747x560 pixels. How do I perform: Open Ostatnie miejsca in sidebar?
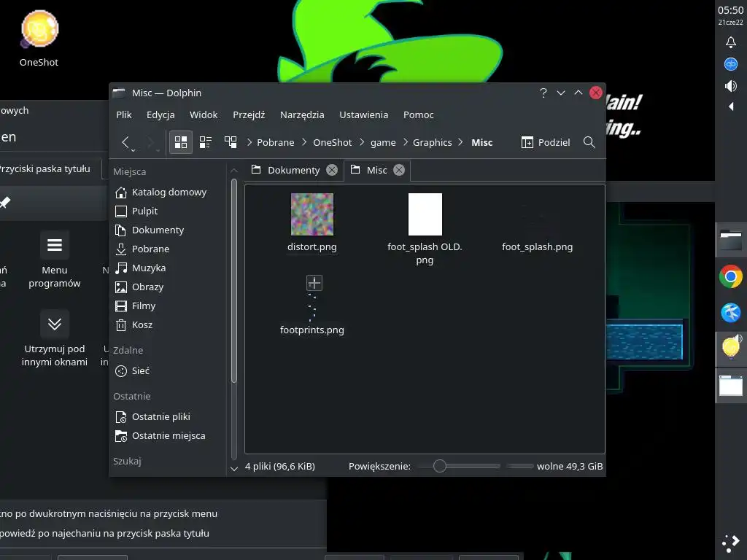click(x=169, y=436)
